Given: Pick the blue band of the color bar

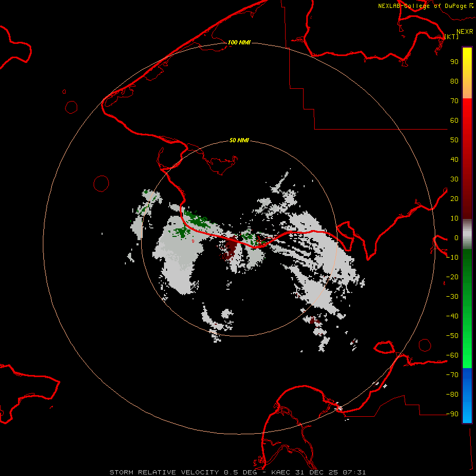Looking at the screenshot, I should pyautogui.click(x=467, y=396).
